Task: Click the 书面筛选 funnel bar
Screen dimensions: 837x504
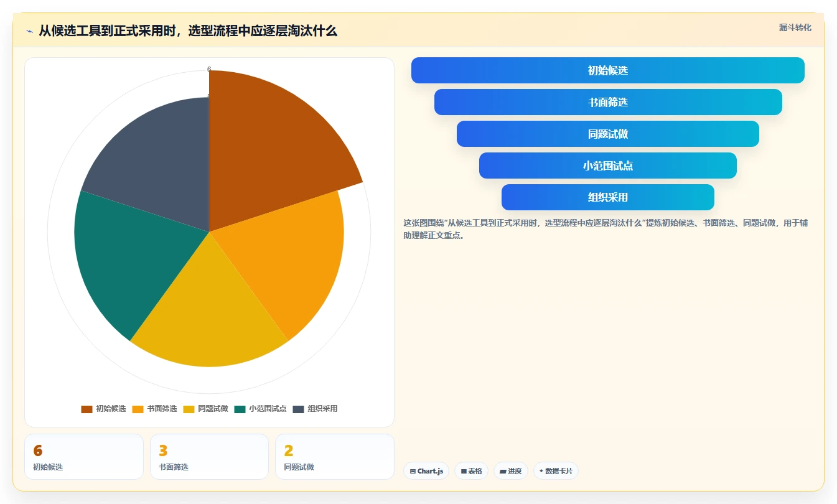Action: tap(607, 102)
